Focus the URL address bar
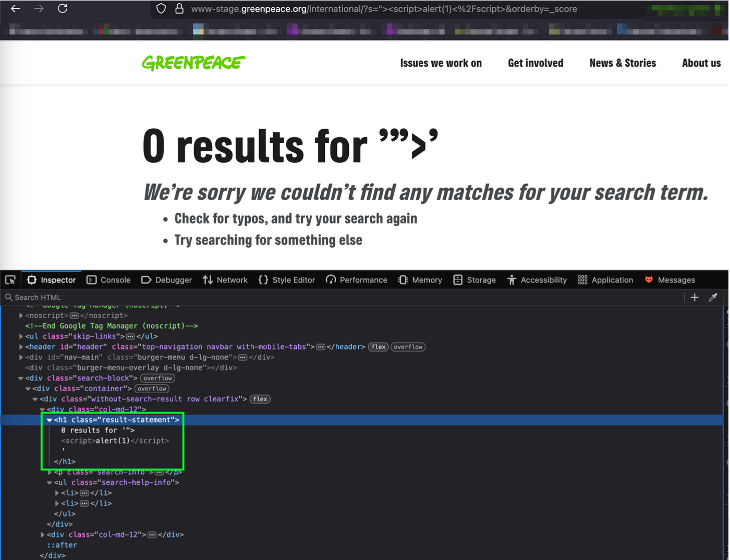 384,9
